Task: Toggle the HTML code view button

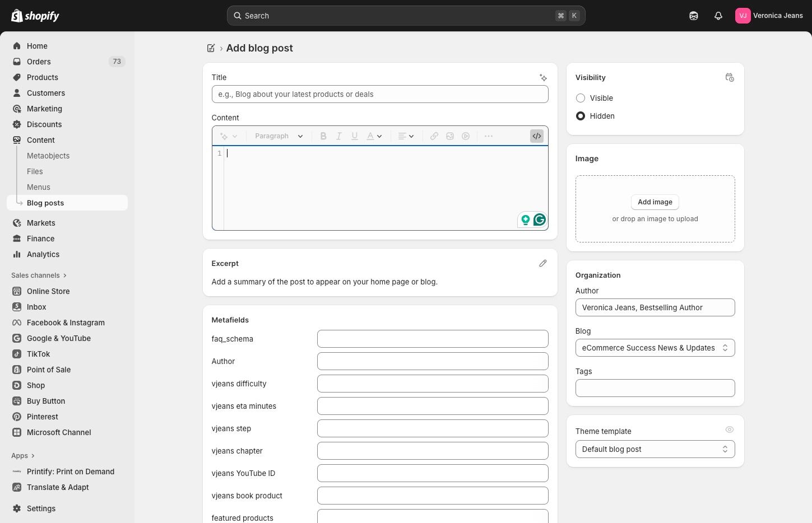Action: pos(536,136)
